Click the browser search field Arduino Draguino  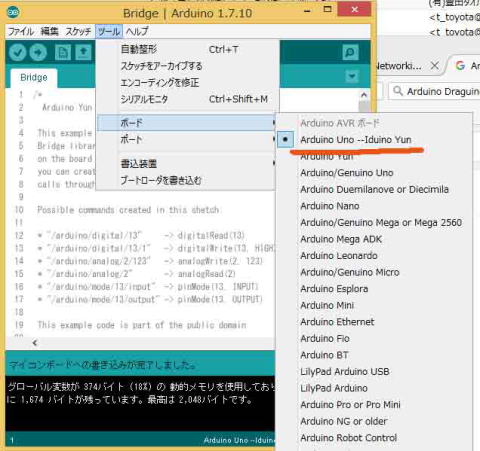434,91
